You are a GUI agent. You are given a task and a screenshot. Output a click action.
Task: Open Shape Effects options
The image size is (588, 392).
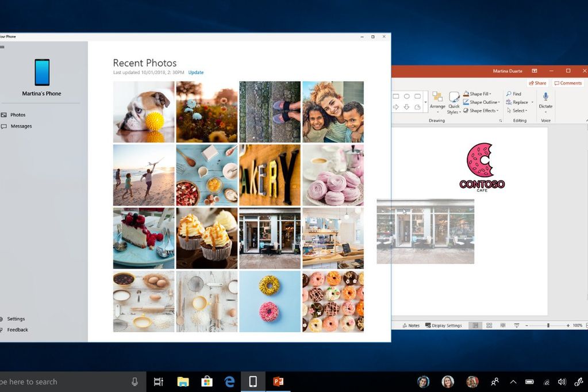[481, 110]
